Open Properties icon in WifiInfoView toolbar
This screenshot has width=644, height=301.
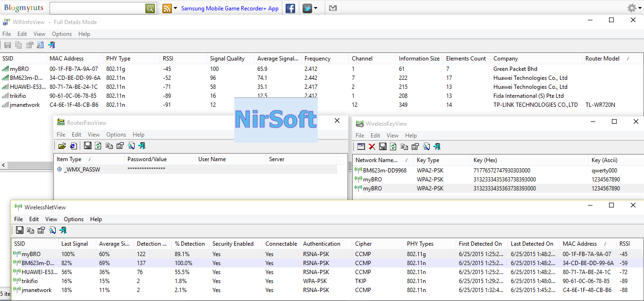pyautogui.click(x=29, y=45)
